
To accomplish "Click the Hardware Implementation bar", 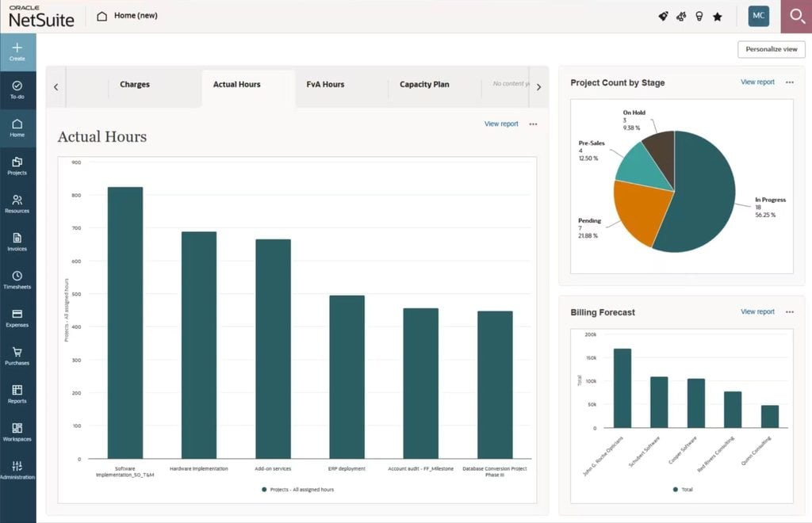I will 199,345.
